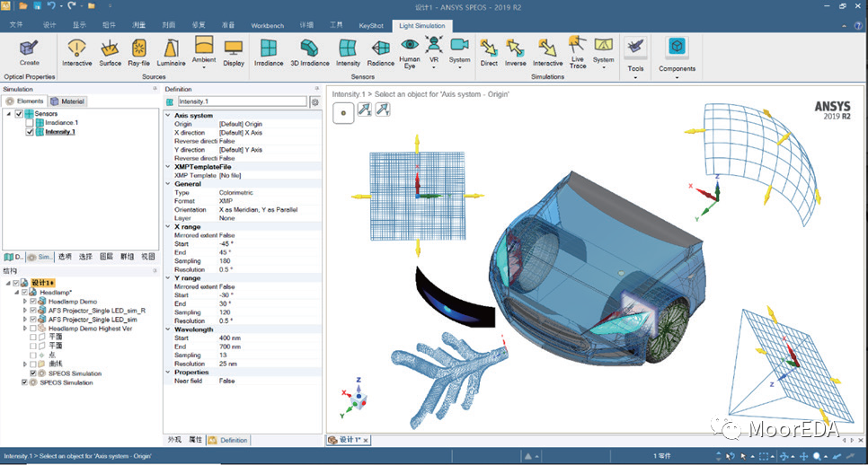
Task: Click the System sensor camera icon
Action: click(459, 45)
